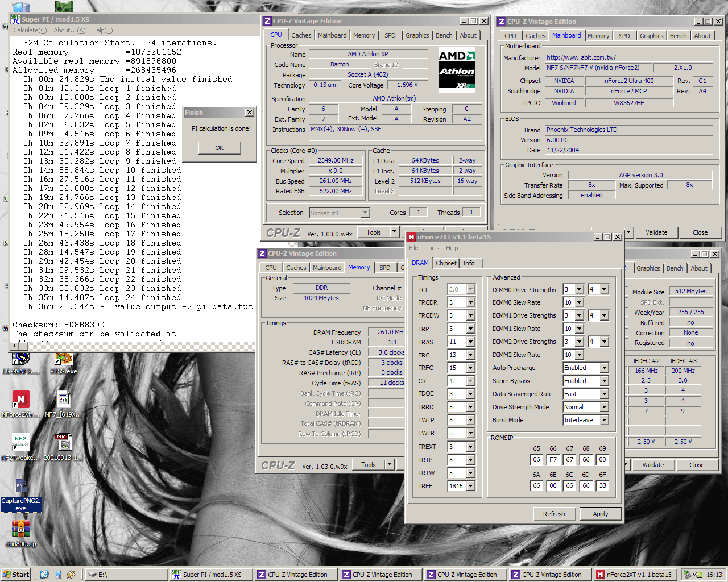Open the CG-NVNF2 desktop shortcut
The image size is (728, 582).
(21, 362)
